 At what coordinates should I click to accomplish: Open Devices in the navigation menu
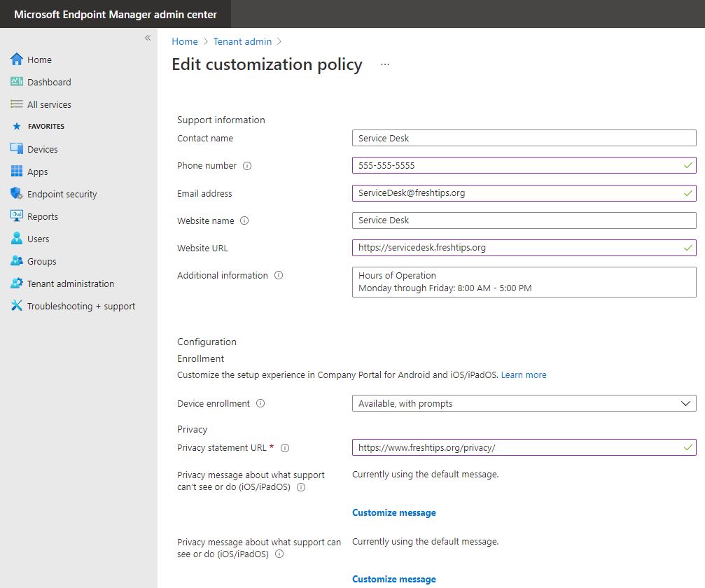42,149
